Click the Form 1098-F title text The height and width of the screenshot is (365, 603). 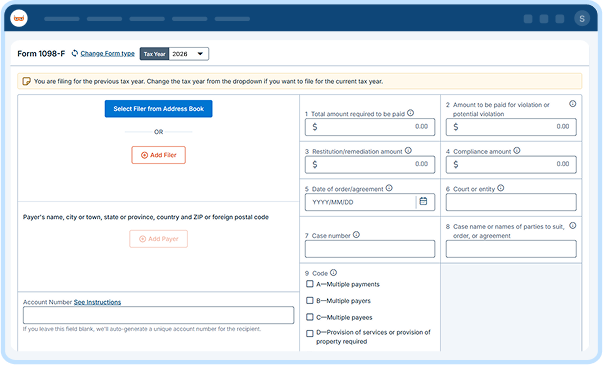(x=41, y=53)
